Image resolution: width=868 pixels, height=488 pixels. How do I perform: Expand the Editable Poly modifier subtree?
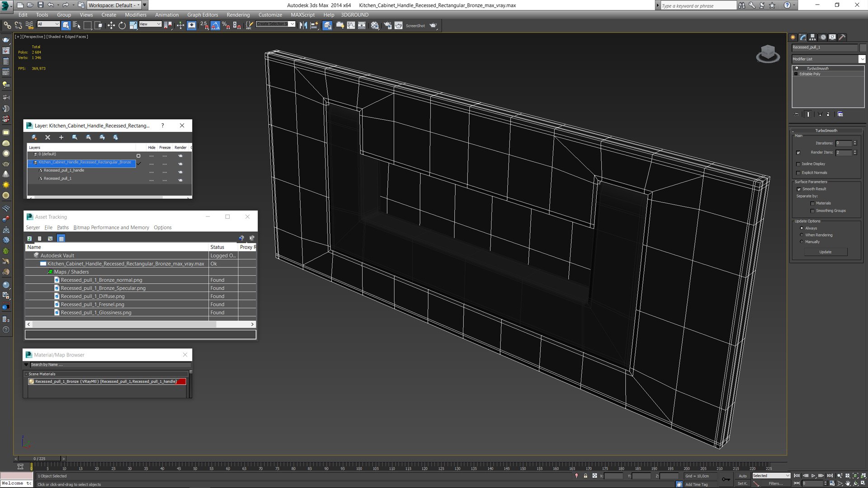[x=796, y=74]
